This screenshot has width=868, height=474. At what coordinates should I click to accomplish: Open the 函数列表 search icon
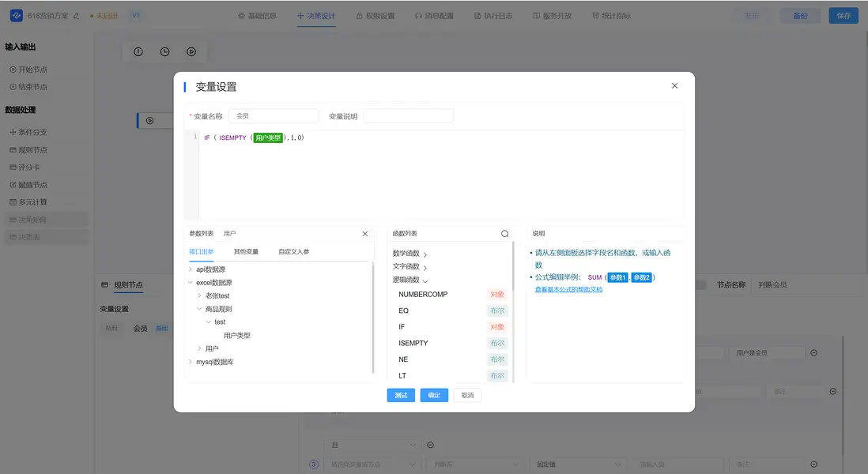[x=505, y=234]
